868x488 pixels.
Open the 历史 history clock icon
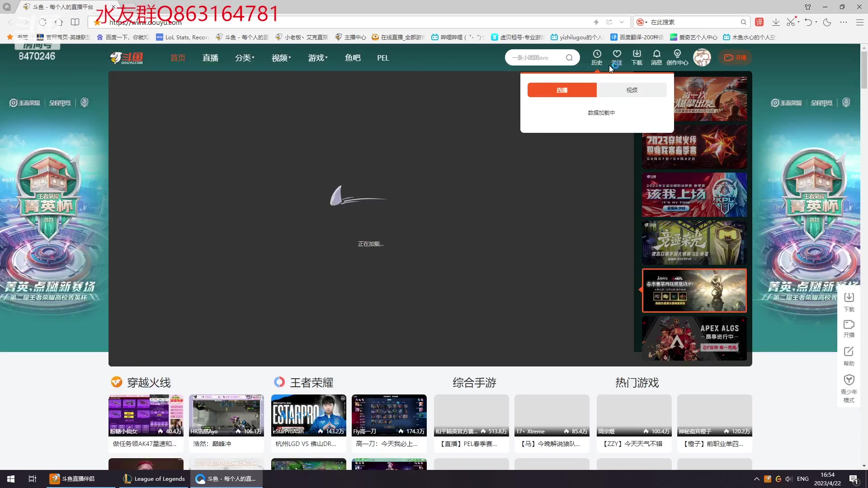597,57
